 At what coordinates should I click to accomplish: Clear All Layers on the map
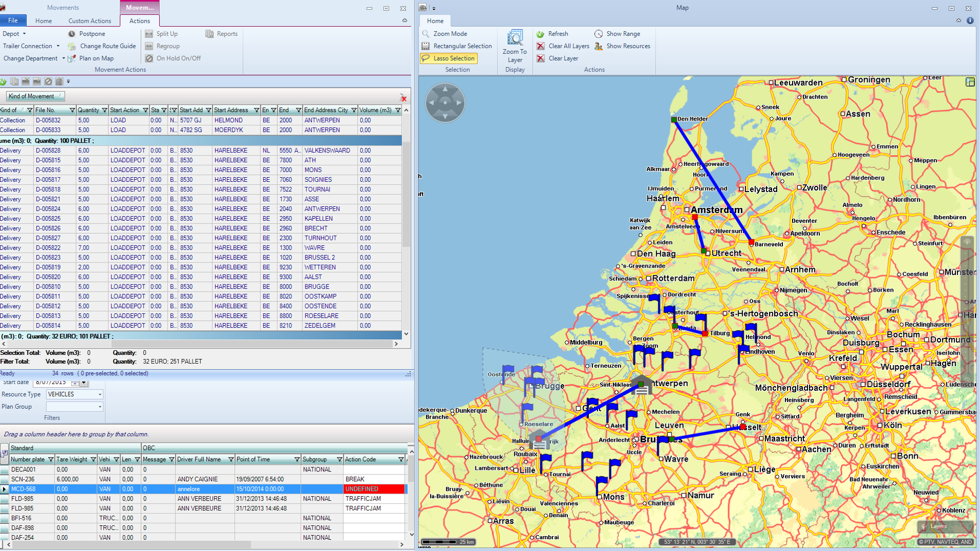click(x=568, y=46)
